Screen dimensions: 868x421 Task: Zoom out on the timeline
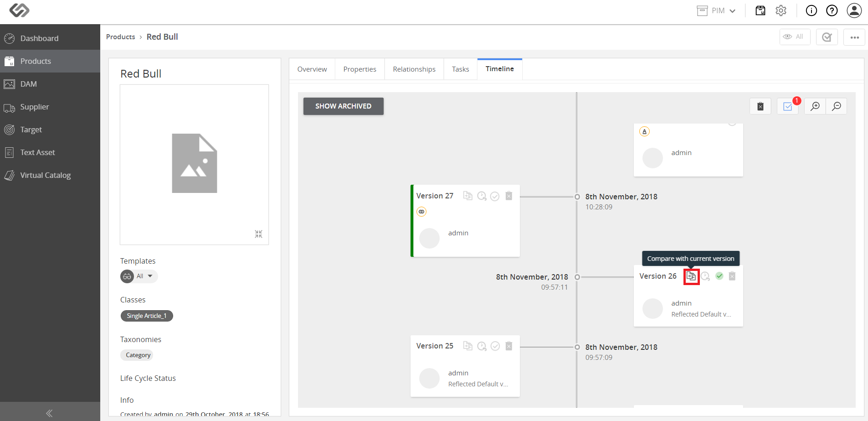click(837, 106)
